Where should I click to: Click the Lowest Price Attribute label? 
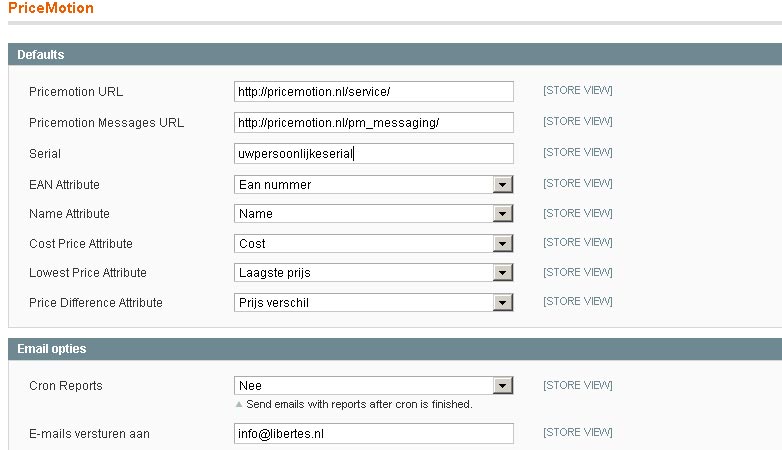(x=88, y=272)
